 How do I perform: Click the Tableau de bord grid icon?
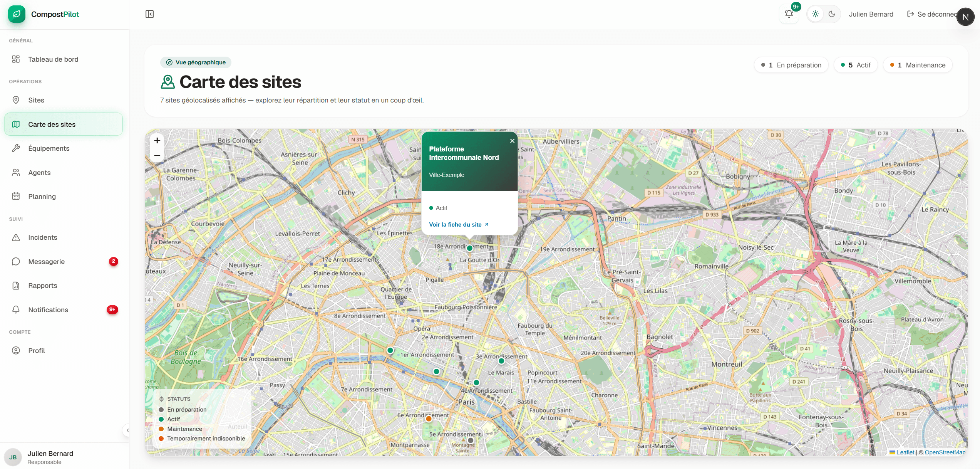(x=16, y=59)
